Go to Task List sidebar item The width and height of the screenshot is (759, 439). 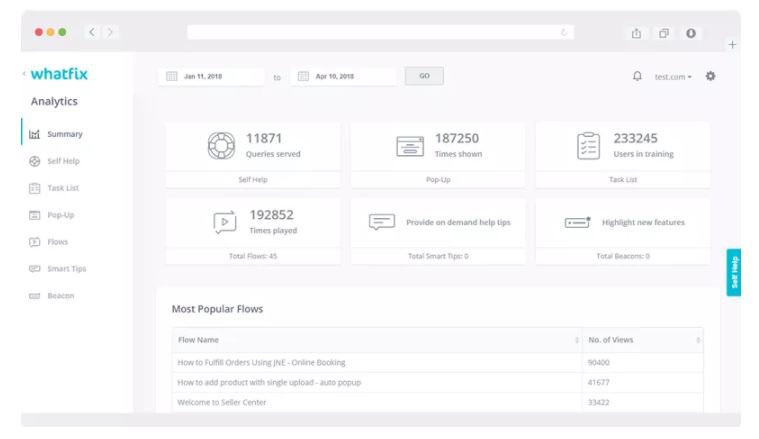pyautogui.click(x=63, y=188)
